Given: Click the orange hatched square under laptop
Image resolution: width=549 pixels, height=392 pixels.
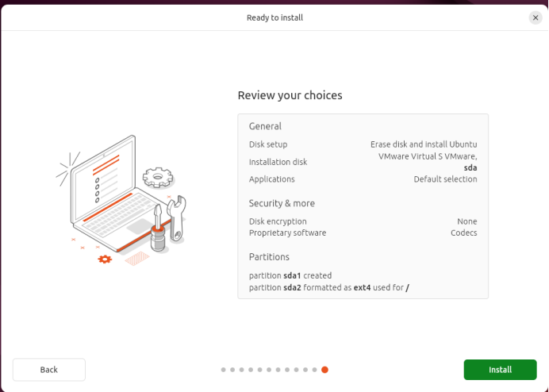Looking at the screenshot, I should (x=137, y=259).
